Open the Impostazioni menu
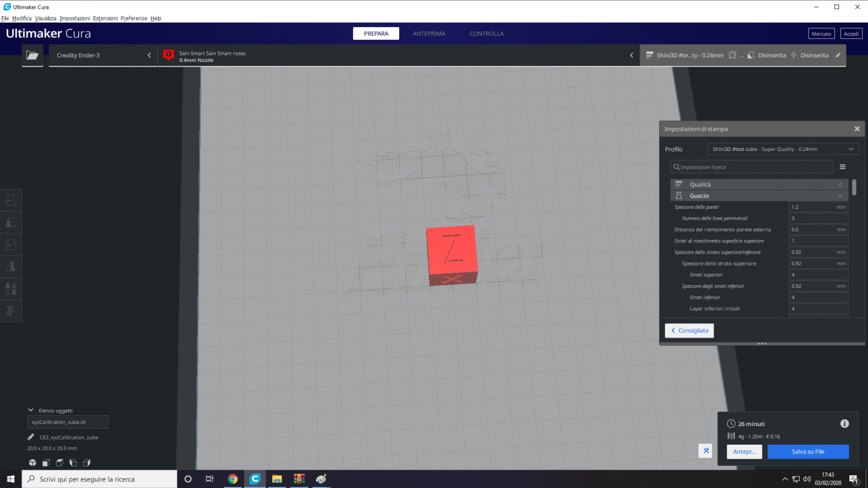 pyautogui.click(x=75, y=19)
